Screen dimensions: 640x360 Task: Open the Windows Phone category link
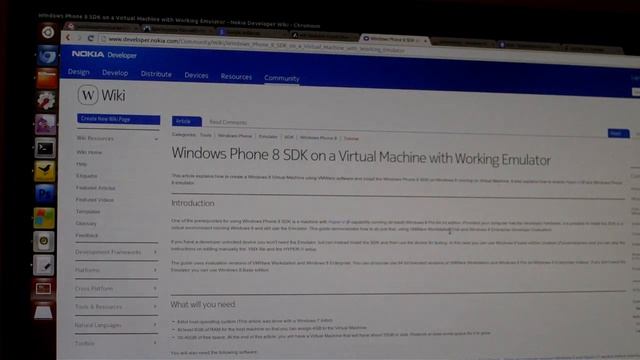(x=235, y=136)
